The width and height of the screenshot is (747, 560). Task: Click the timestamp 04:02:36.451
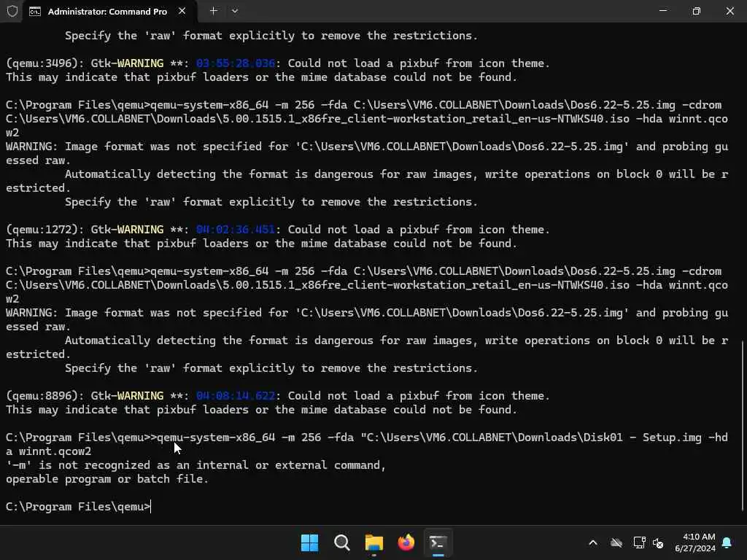236,230
